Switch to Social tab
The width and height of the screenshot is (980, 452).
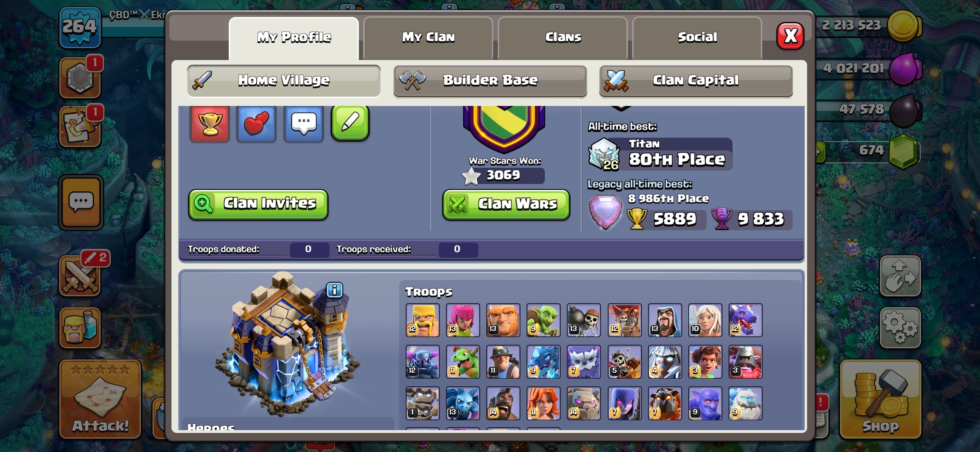pos(697,37)
